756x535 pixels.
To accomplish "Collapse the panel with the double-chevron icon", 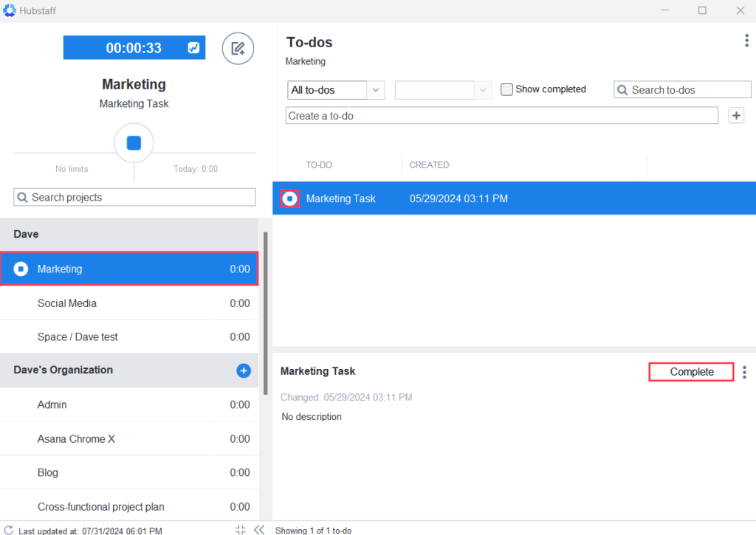I will (258, 529).
